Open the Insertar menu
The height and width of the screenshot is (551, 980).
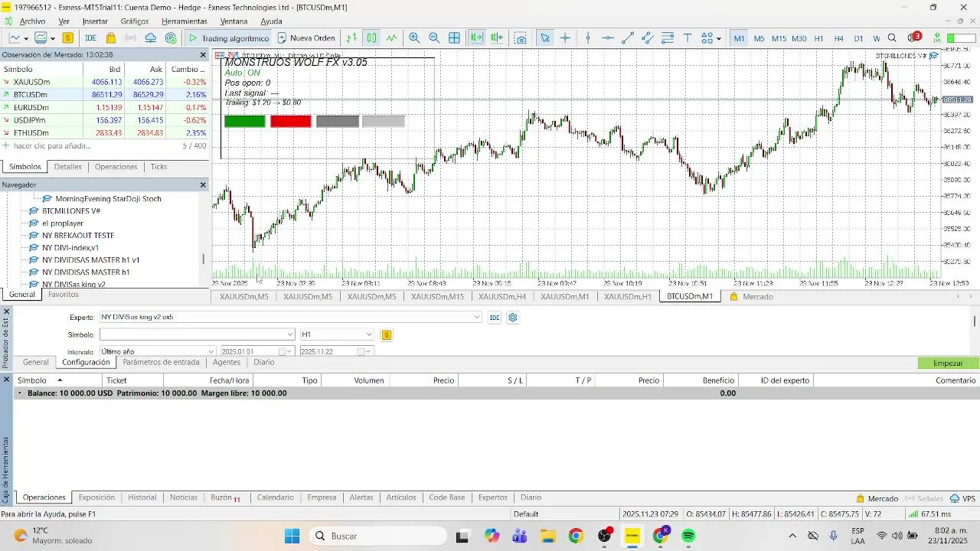95,21
